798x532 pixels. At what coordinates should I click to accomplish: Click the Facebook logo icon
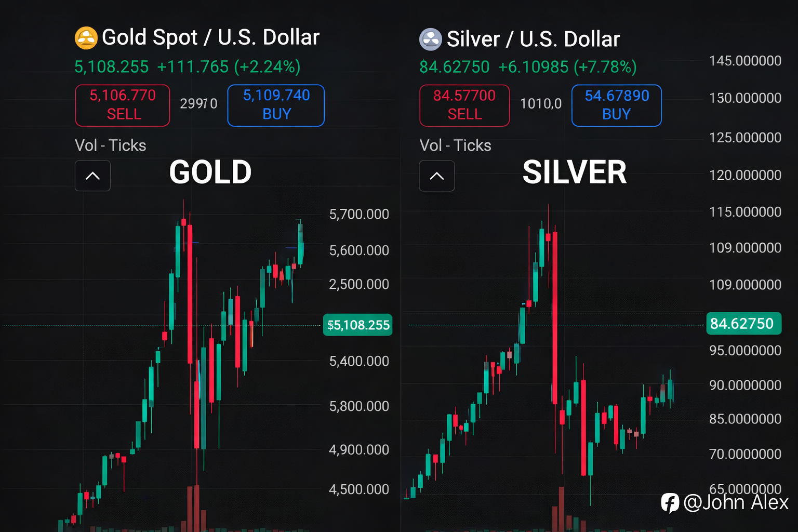[x=670, y=503]
